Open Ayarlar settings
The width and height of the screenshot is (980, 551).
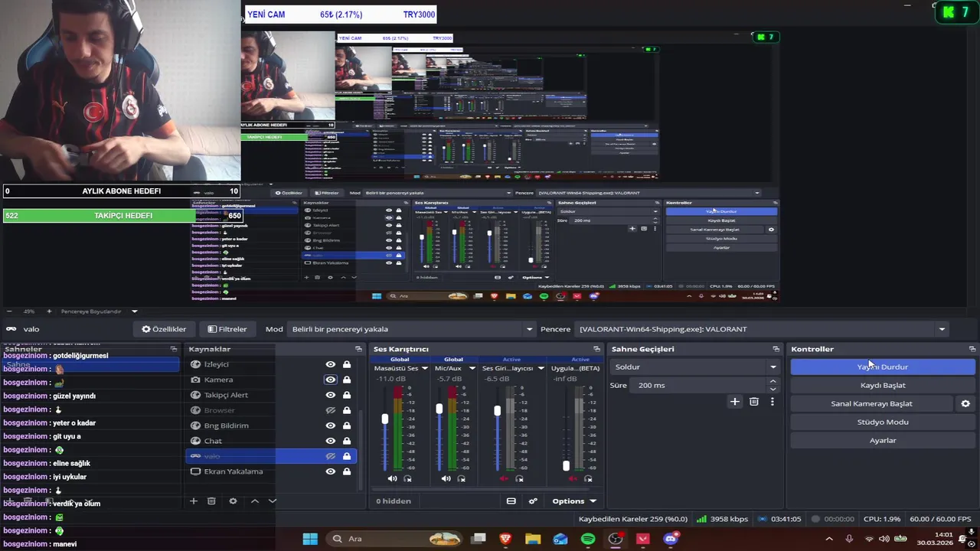click(883, 440)
